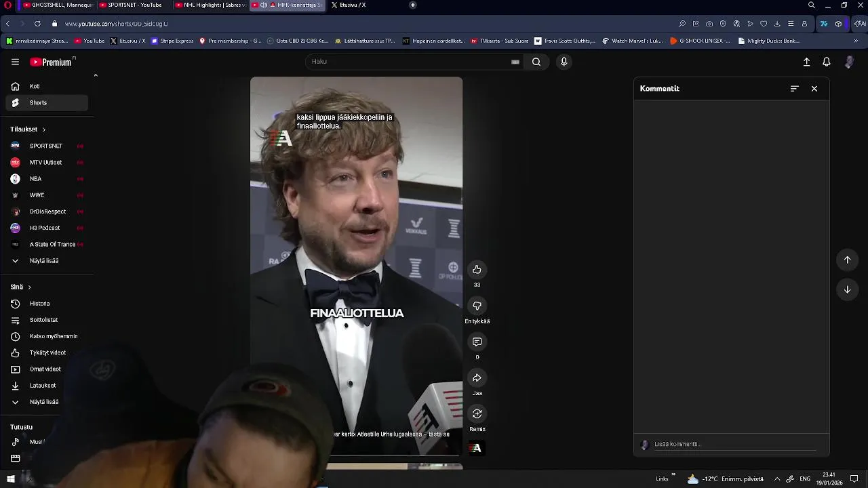Switch to NHL Highlights Sabres tab
This screenshot has height=488, width=868.
210,5
